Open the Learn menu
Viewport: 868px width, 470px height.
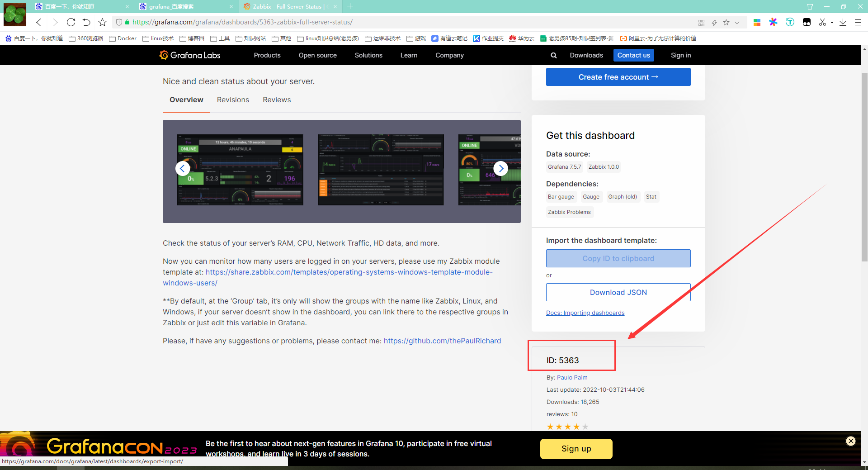coord(409,55)
